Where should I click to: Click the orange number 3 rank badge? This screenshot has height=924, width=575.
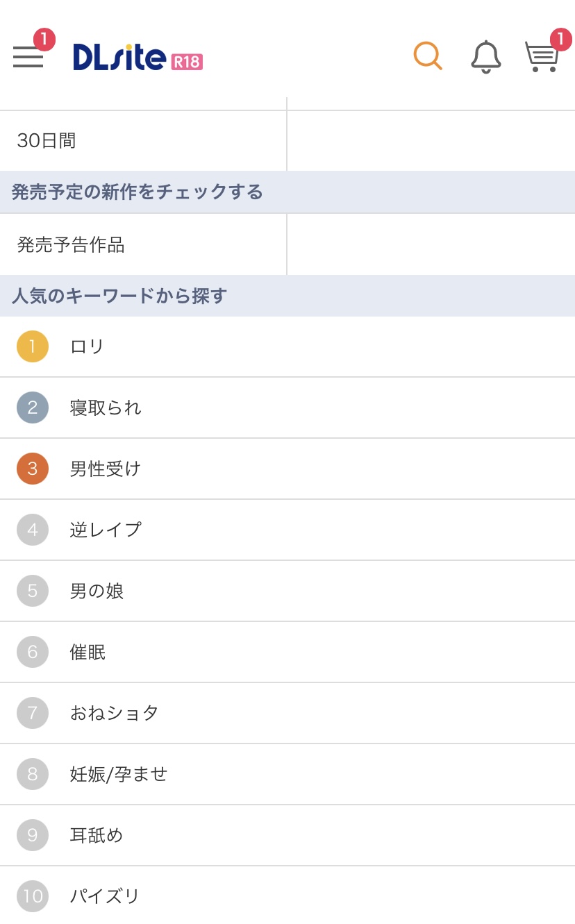point(33,469)
